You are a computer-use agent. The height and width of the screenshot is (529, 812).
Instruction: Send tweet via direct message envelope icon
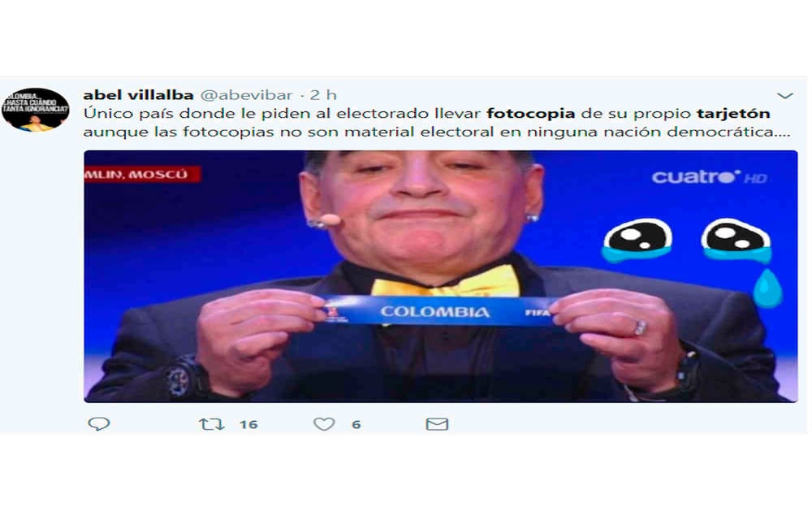point(437,424)
